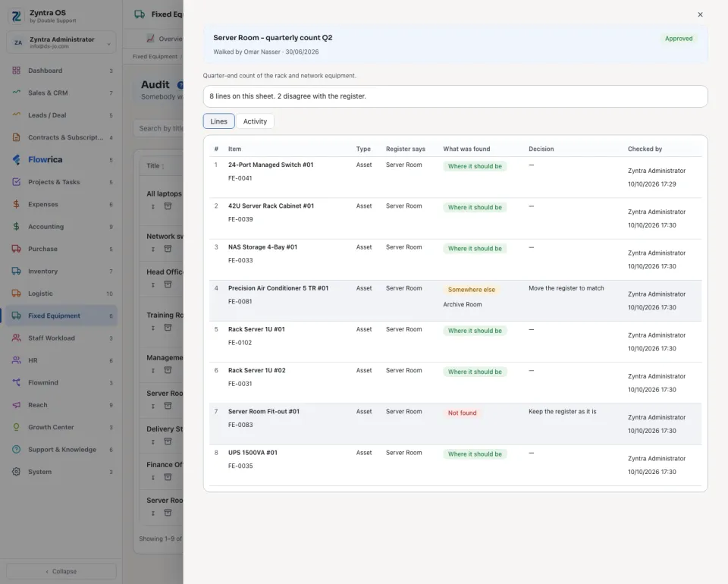
Task: Click the '24-Port Managed Switch #01' item
Action: (x=271, y=165)
